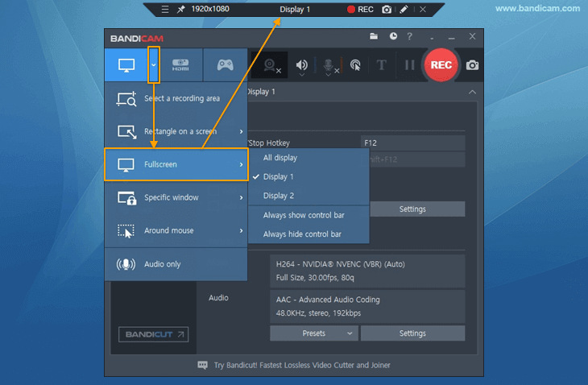Toggle speaker sound icon in toolbar
The width and height of the screenshot is (588, 385).
pyautogui.click(x=301, y=64)
